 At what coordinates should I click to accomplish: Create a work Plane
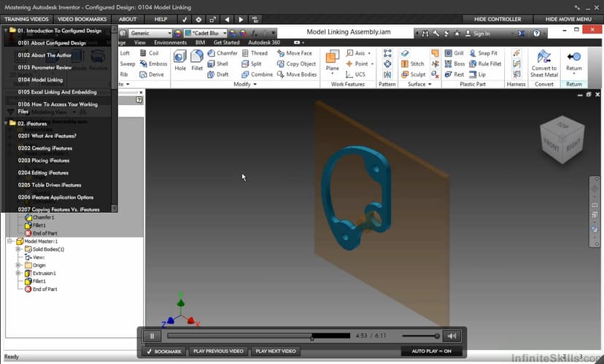tap(333, 61)
